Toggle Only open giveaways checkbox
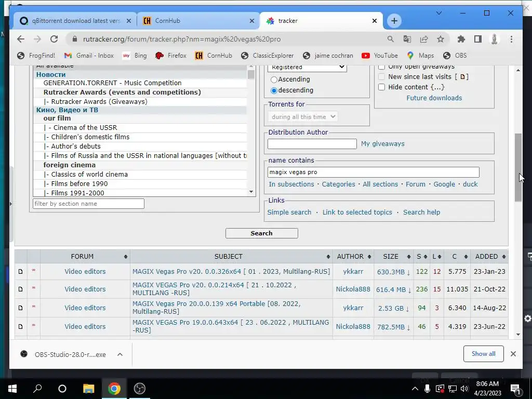 coord(382,66)
